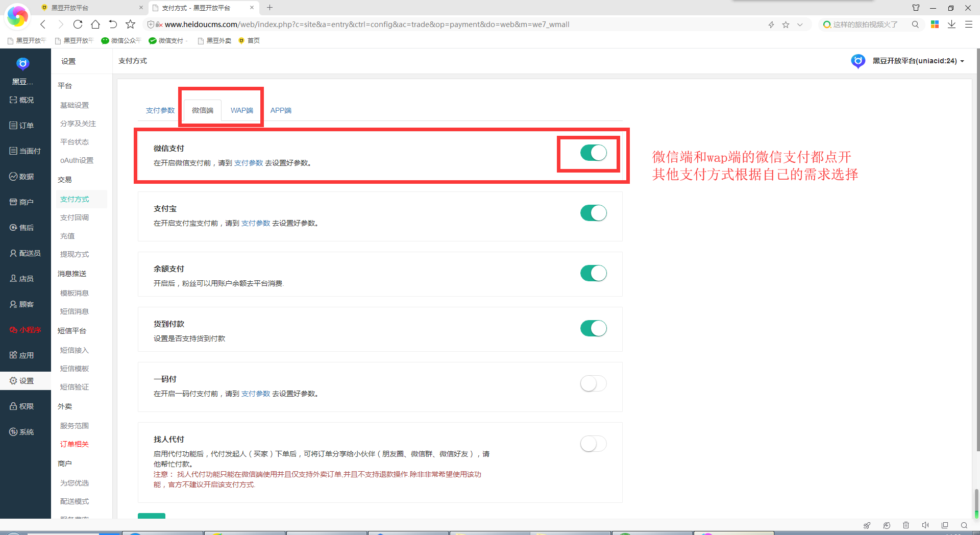Screen dimensions: 980x535
Task: Open the browser hamburger menu
Action: (x=969, y=25)
